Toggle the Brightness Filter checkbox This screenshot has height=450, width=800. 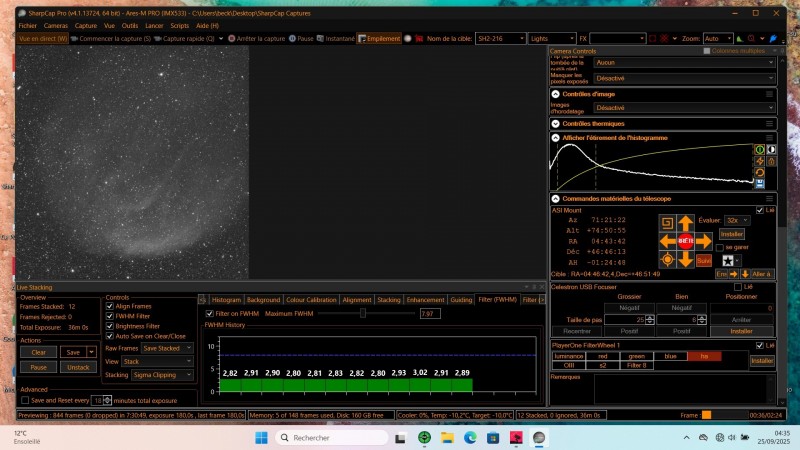coord(109,326)
